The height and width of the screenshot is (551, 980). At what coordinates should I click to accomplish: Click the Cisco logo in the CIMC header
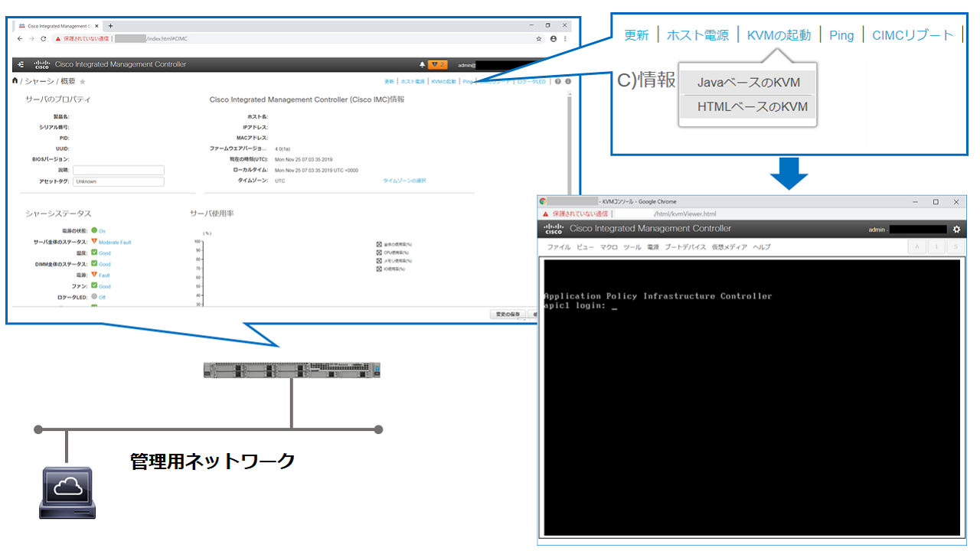coord(42,64)
